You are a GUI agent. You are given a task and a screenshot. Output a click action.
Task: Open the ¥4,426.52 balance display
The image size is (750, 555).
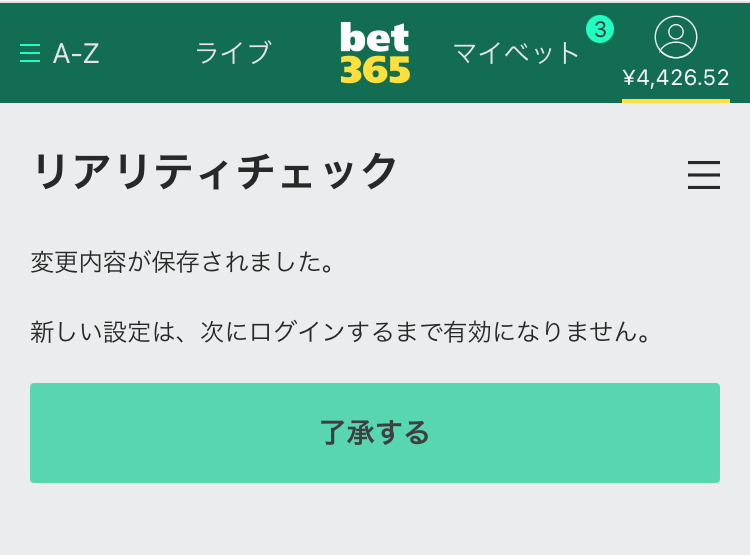click(x=676, y=78)
